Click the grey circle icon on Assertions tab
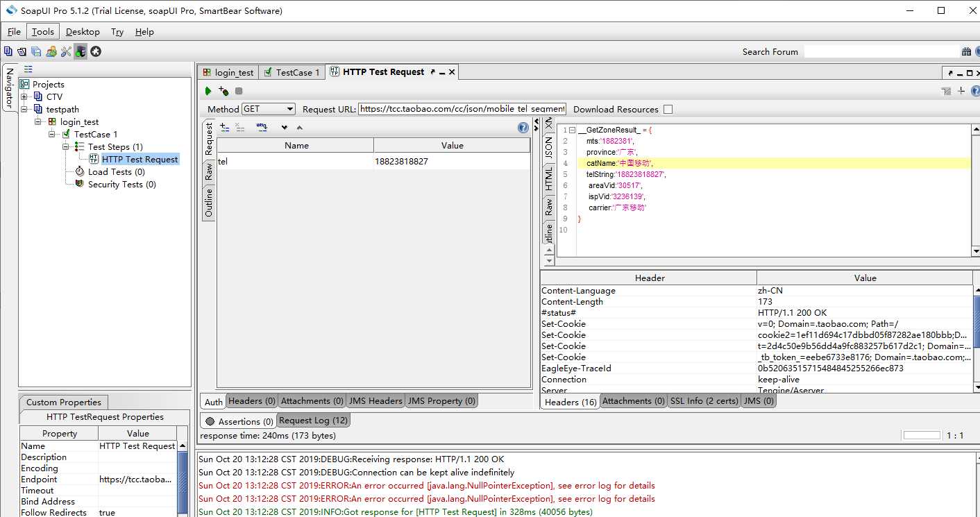The height and width of the screenshot is (517, 980). tap(210, 421)
